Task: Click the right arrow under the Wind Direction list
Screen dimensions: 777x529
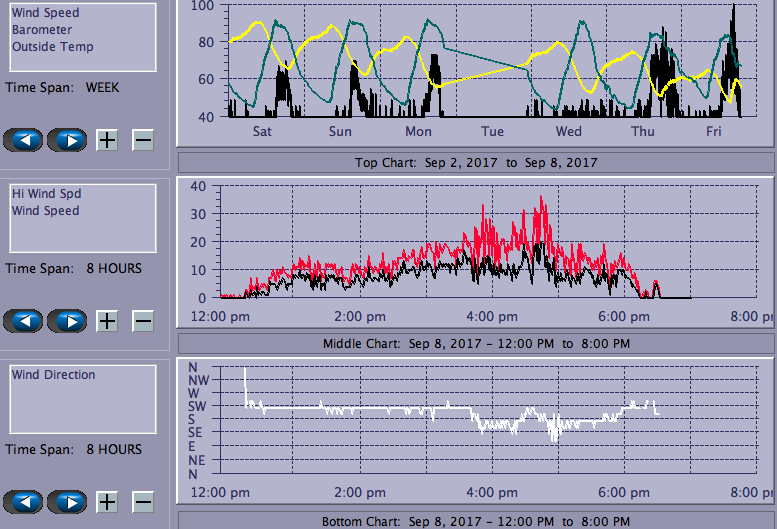Action: coord(68,502)
